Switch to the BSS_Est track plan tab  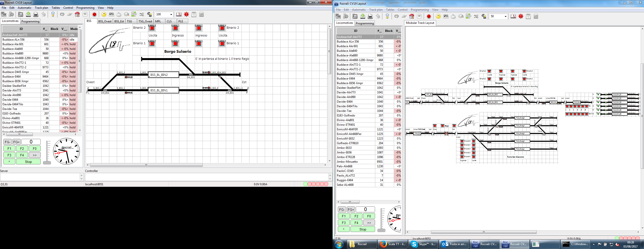[x=119, y=21]
